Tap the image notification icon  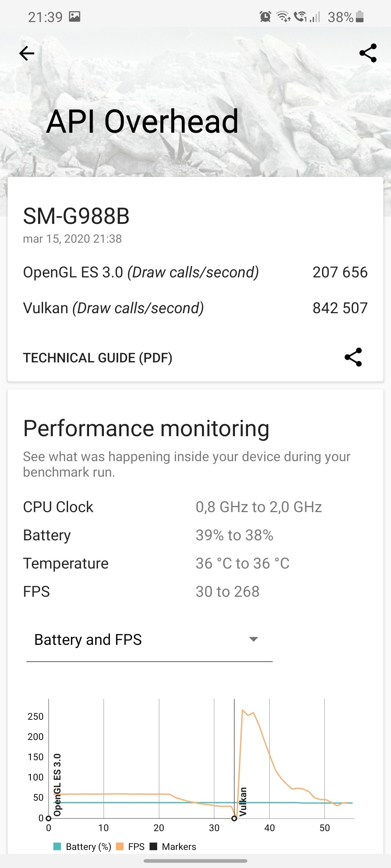[x=75, y=17]
